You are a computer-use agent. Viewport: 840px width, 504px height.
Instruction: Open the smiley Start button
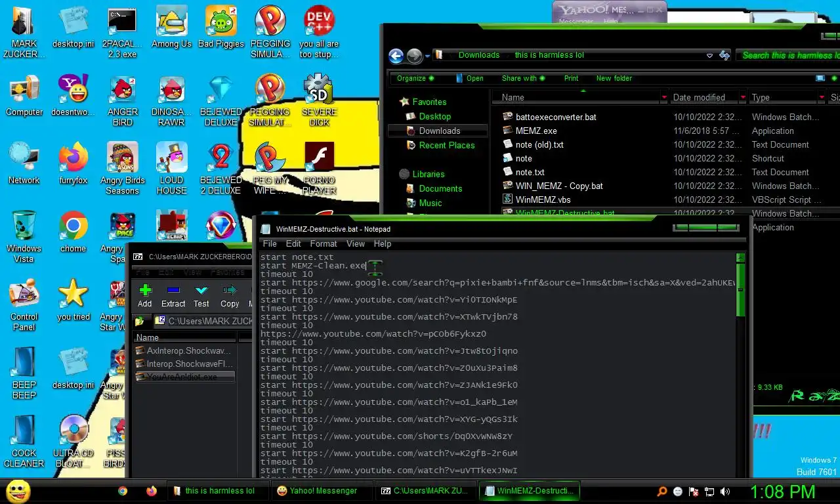(18, 491)
